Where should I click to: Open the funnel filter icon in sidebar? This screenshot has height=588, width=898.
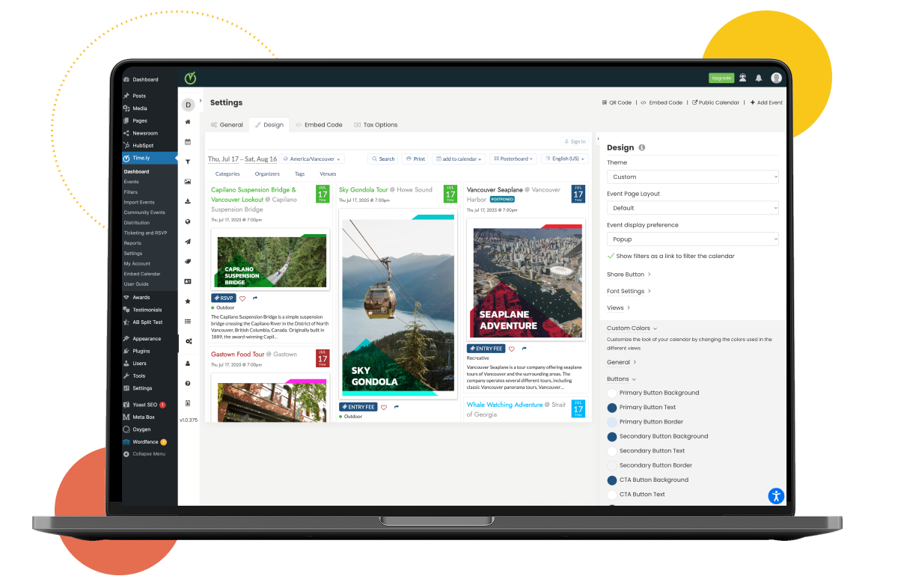188,162
